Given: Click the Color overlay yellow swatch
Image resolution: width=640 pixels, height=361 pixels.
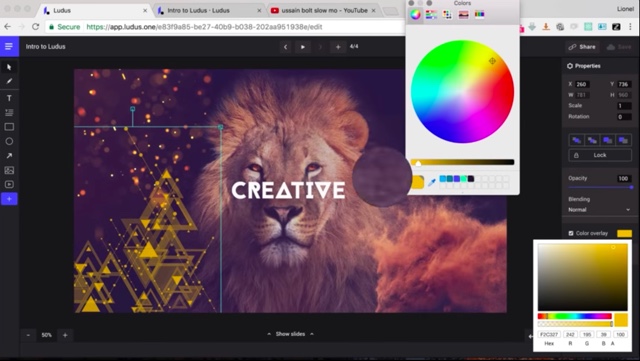Looking at the screenshot, I should coord(624,233).
